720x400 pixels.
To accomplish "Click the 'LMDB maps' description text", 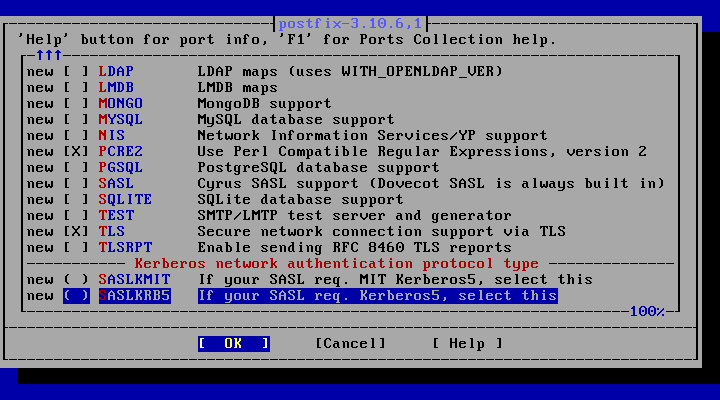I will 238,88.
